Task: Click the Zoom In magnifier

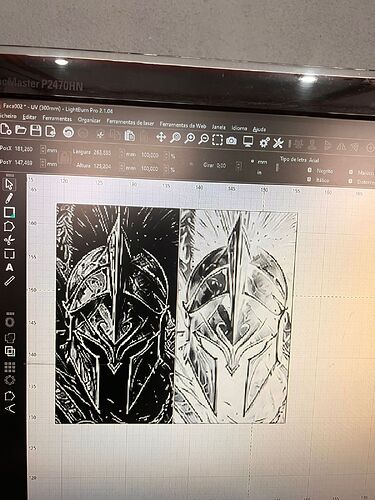Action: (x=190, y=138)
